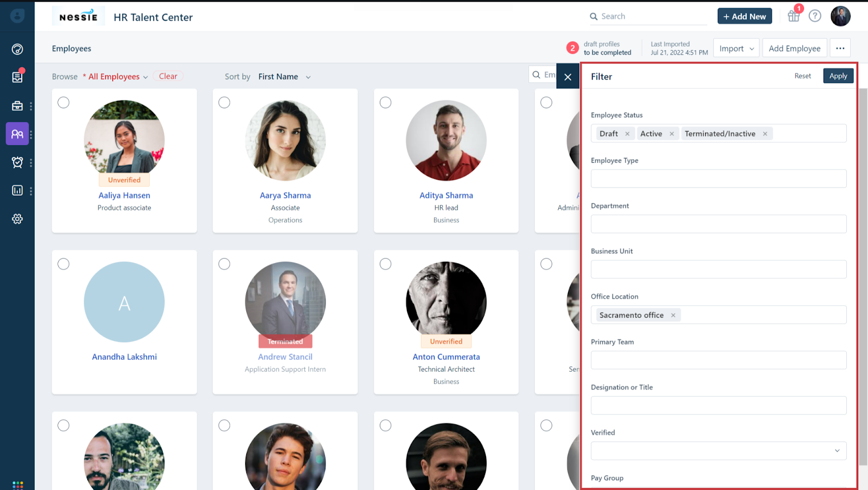Open Aaliya Hansen's profile link
868x490 pixels.
pyautogui.click(x=124, y=195)
